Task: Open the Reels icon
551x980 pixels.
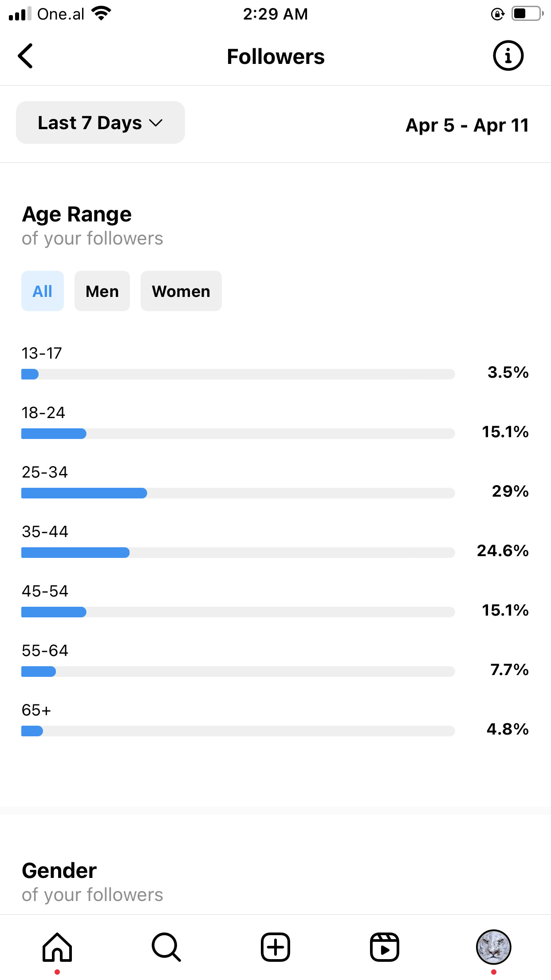Action: [385, 947]
